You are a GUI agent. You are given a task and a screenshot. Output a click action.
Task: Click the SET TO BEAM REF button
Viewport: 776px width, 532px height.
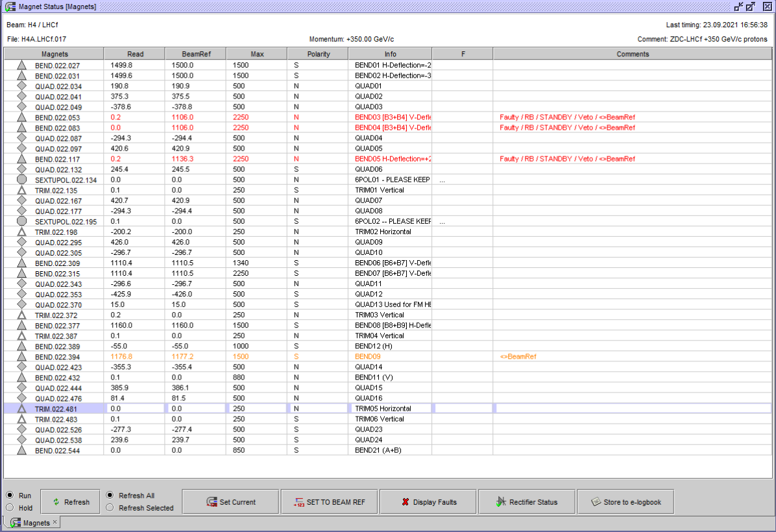tap(329, 502)
